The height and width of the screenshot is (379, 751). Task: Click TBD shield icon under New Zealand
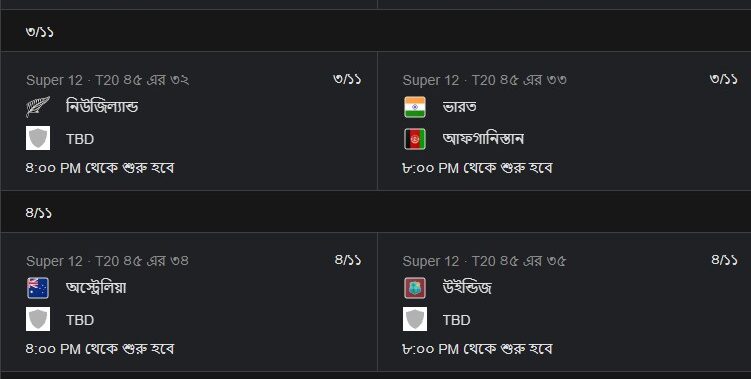pos(38,138)
